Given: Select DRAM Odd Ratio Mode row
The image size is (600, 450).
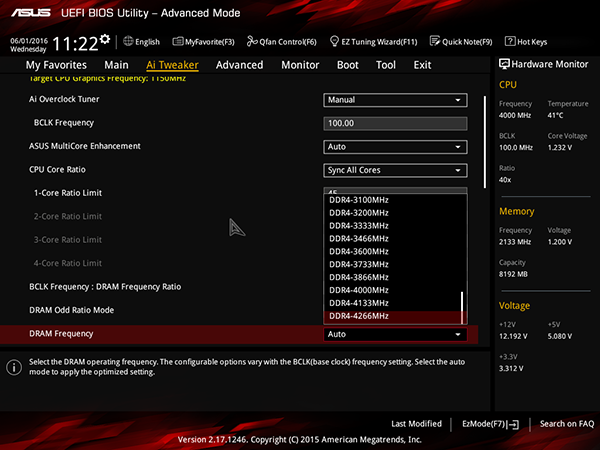Looking at the screenshot, I should coord(72,310).
